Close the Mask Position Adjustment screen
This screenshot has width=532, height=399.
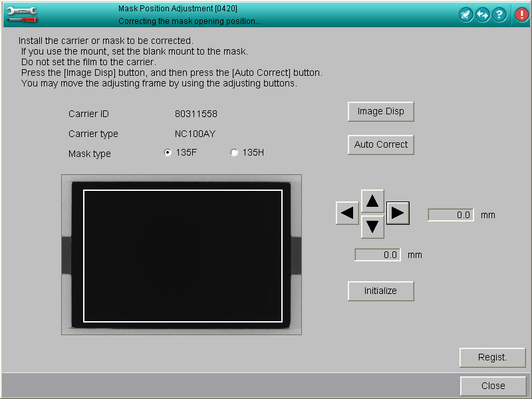493,386
